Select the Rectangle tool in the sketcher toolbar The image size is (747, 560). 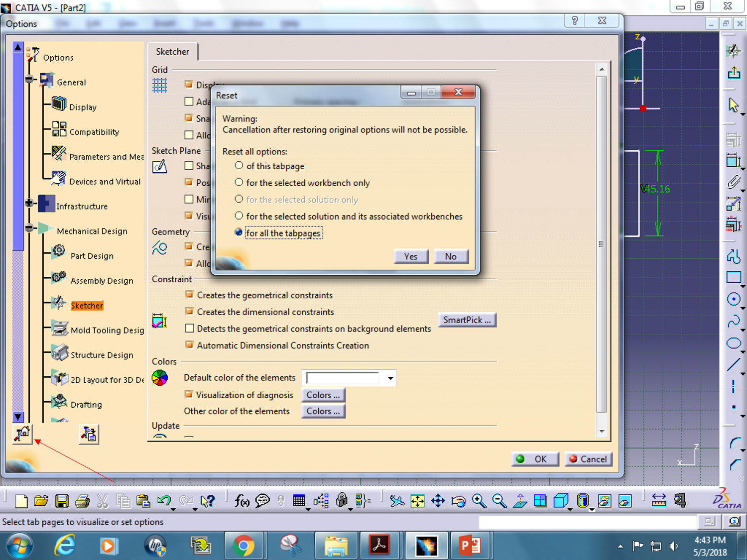tap(734, 277)
